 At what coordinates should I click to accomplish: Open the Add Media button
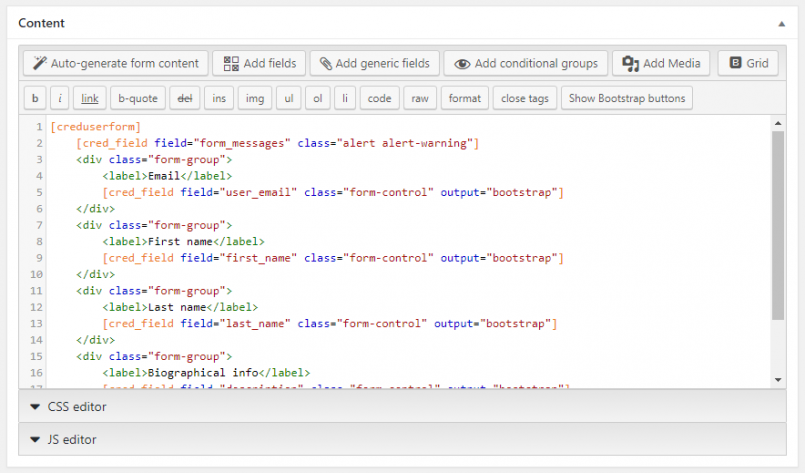(x=661, y=63)
